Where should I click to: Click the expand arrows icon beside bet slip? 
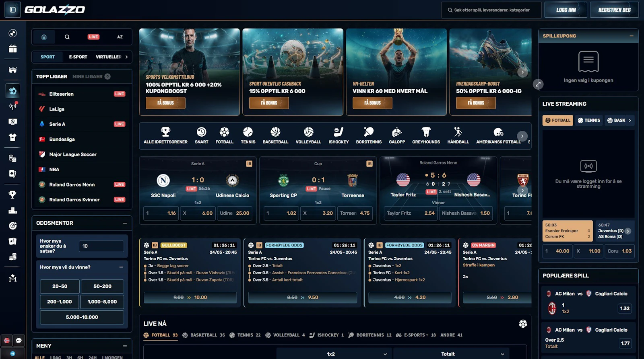pyautogui.click(x=538, y=84)
